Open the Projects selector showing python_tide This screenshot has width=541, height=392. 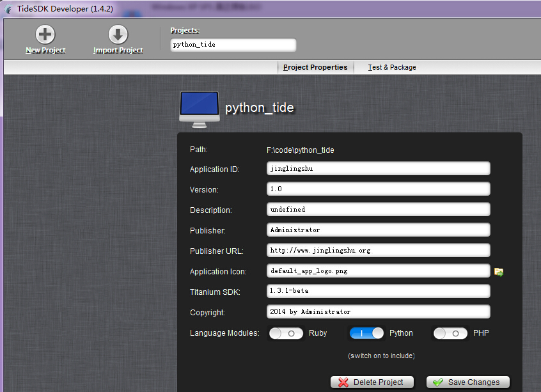pyautogui.click(x=233, y=45)
